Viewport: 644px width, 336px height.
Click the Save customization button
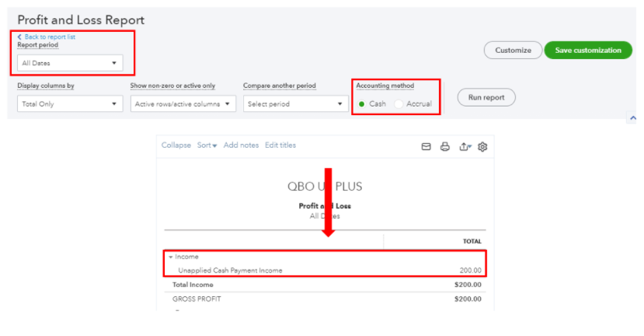pos(588,51)
